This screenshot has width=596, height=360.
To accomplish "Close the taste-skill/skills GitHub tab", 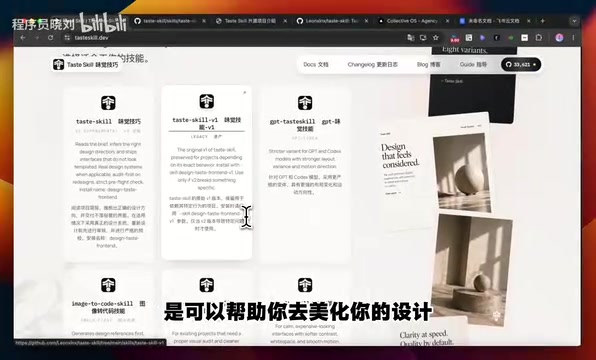I will (204, 21).
